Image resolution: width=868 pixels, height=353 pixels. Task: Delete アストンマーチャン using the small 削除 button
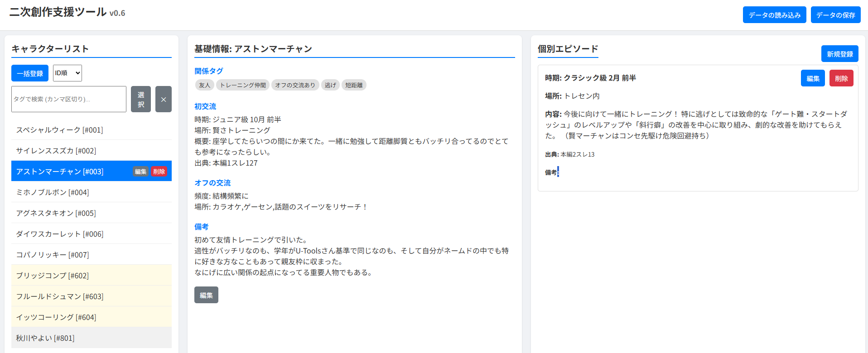[159, 172]
